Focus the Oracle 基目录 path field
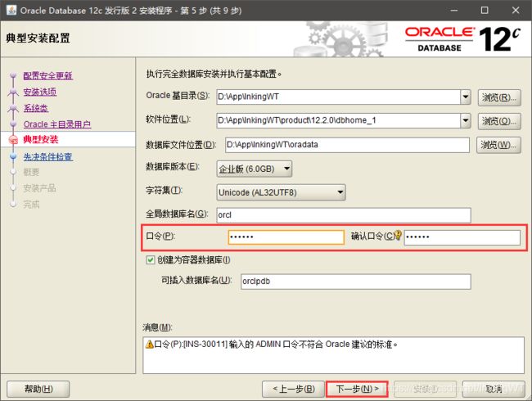Viewport: 532px width, 401px height. [x=339, y=97]
